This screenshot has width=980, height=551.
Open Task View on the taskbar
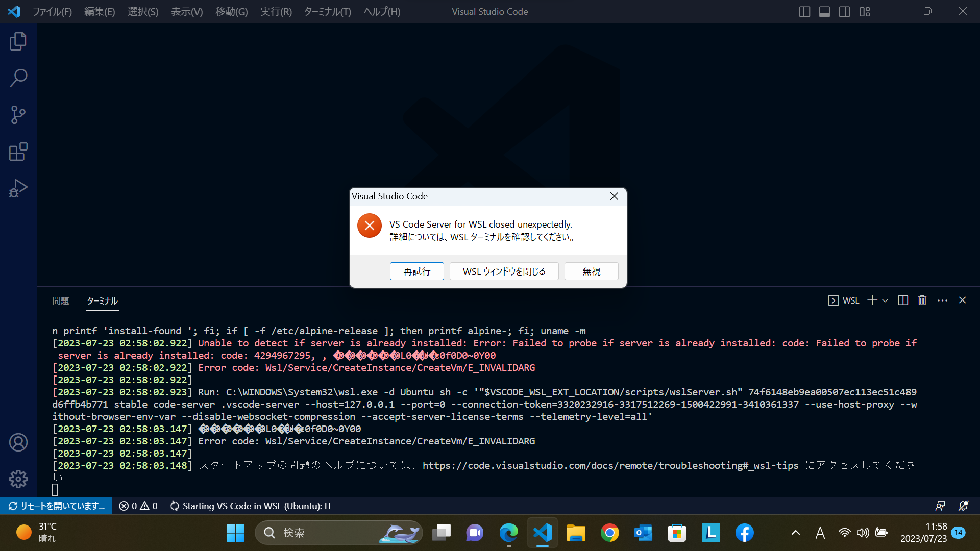442,533
